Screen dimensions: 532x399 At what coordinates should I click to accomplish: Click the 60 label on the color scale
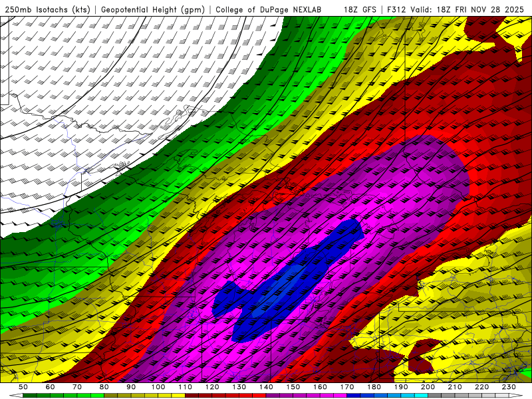(50, 387)
